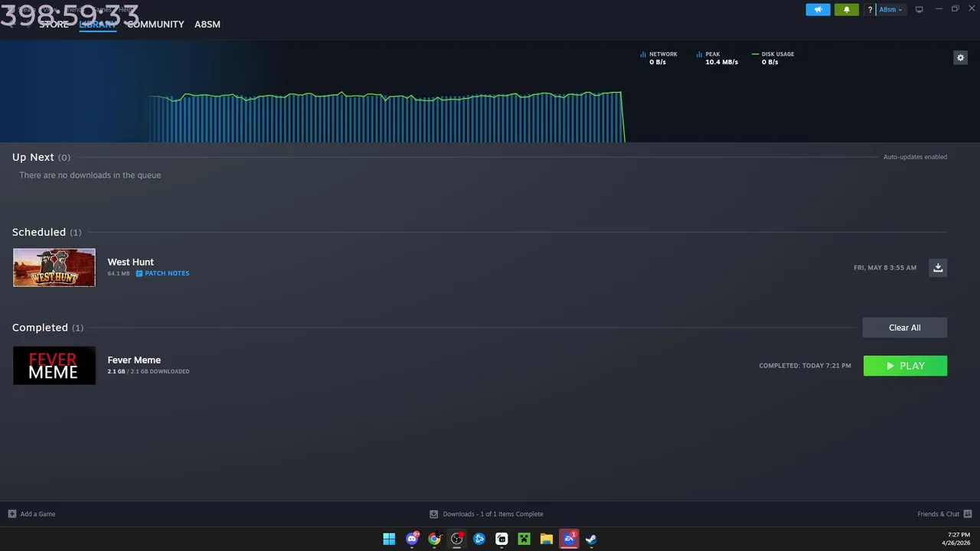Viewport: 980px width, 551px height.
Task: Open downloads settings gear icon
Action: coord(960,57)
